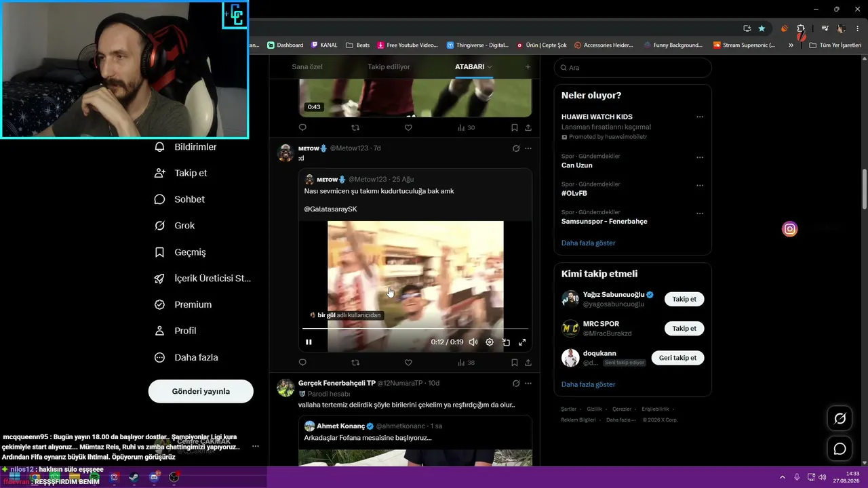Follow Yağız Sabuncuoğlu

684,299
